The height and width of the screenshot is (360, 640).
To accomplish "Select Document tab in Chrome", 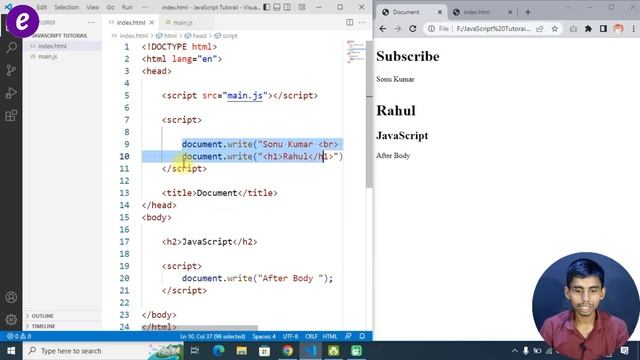I will 411,12.
